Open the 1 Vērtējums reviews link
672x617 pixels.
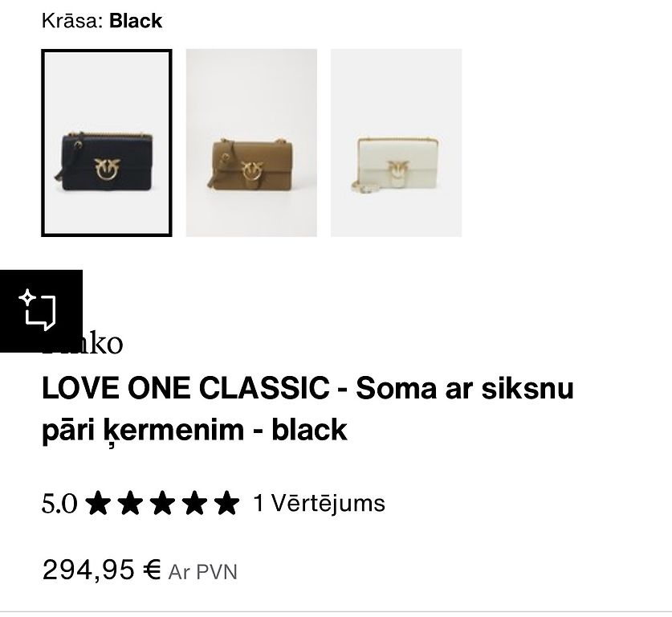pos(320,503)
